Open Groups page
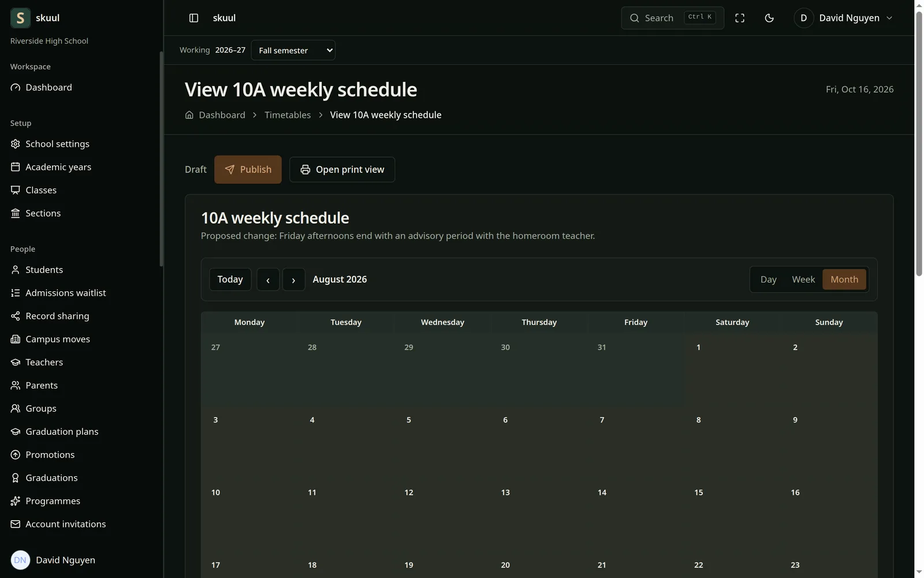 point(81,409)
